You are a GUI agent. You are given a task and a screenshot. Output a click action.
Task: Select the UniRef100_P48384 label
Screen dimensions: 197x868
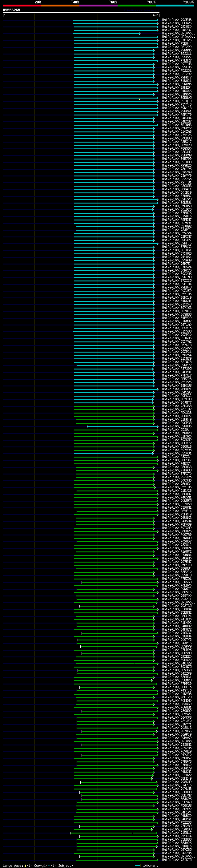coord(177,118)
